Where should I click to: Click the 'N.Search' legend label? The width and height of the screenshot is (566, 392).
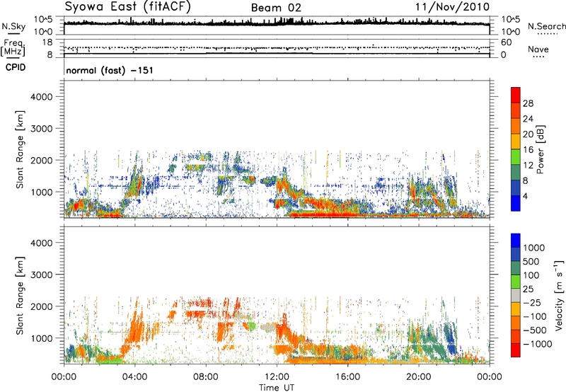(x=546, y=26)
